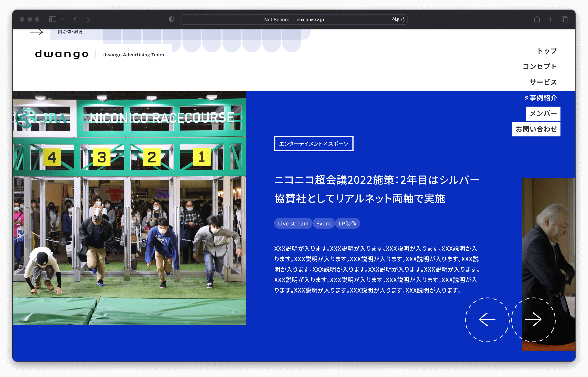Open the ニコニコ超会議2022施策 case title
Viewport: 588px width, 377px height.
click(377, 189)
